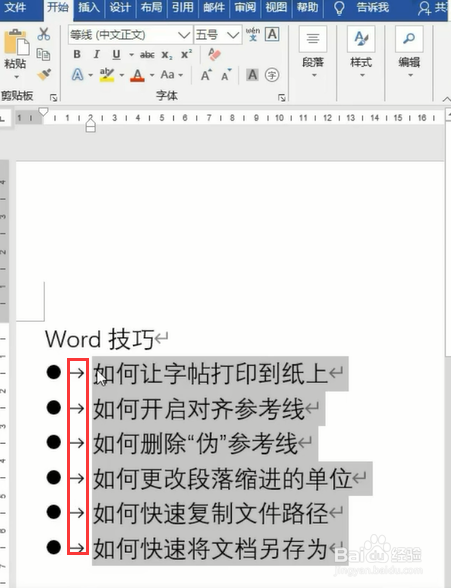The height and width of the screenshot is (588, 451).
Task: Click the line 如何快速复制文件路径
Action: [210, 513]
